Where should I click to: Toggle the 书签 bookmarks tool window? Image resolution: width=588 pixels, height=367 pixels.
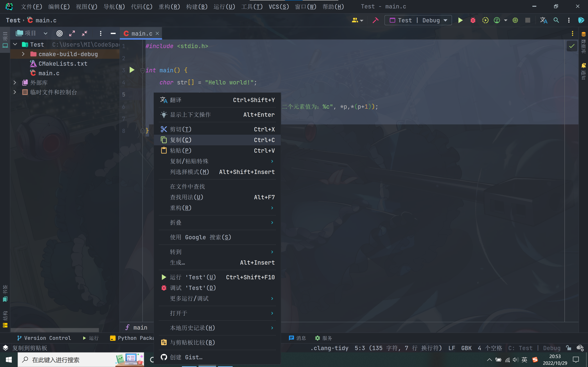5,293
